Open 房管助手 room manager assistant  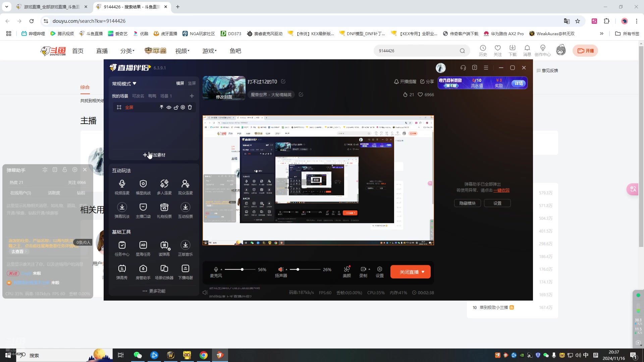click(143, 272)
